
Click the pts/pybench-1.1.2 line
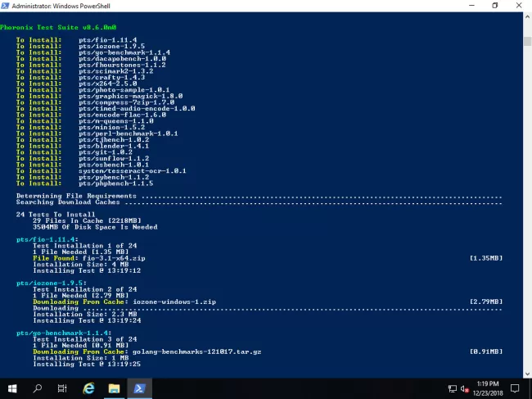tap(83, 177)
